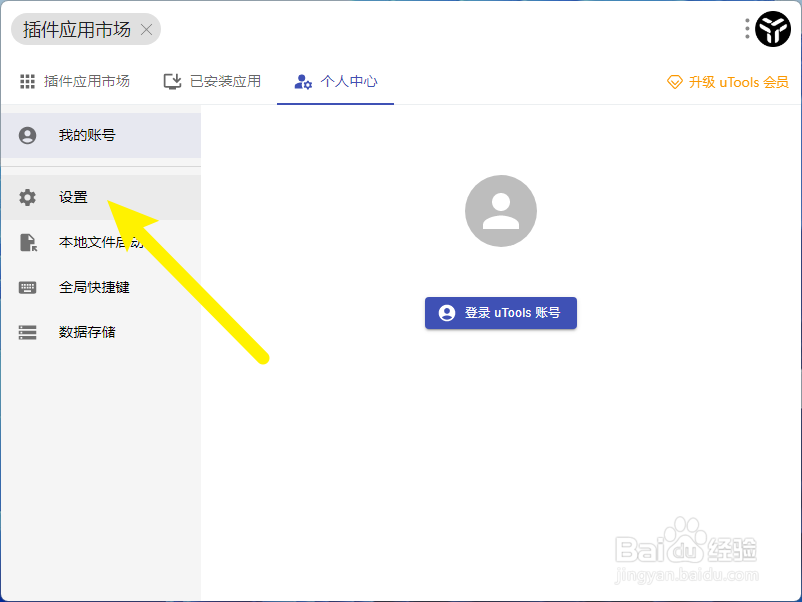Click the list icon beside 数据存储
The width and height of the screenshot is (802, 602).
point(27,332)
